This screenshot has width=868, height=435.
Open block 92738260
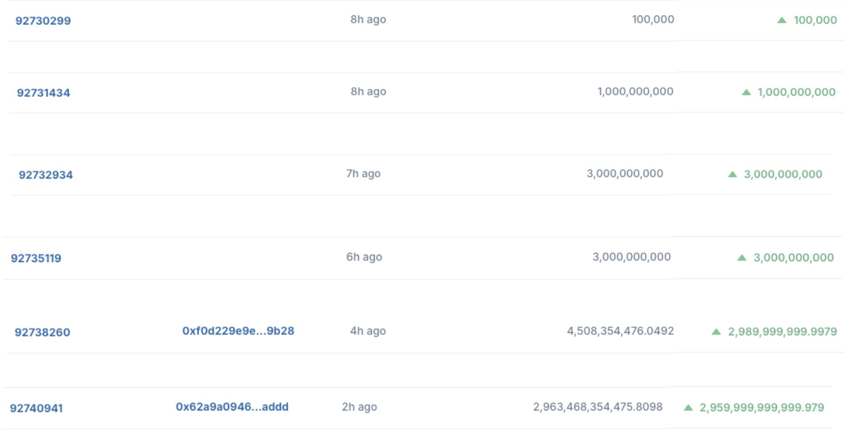tap(42, 332)
